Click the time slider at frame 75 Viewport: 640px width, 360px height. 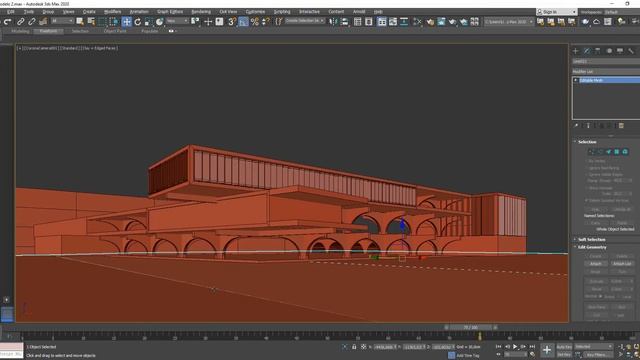click(x=480, y=336)
